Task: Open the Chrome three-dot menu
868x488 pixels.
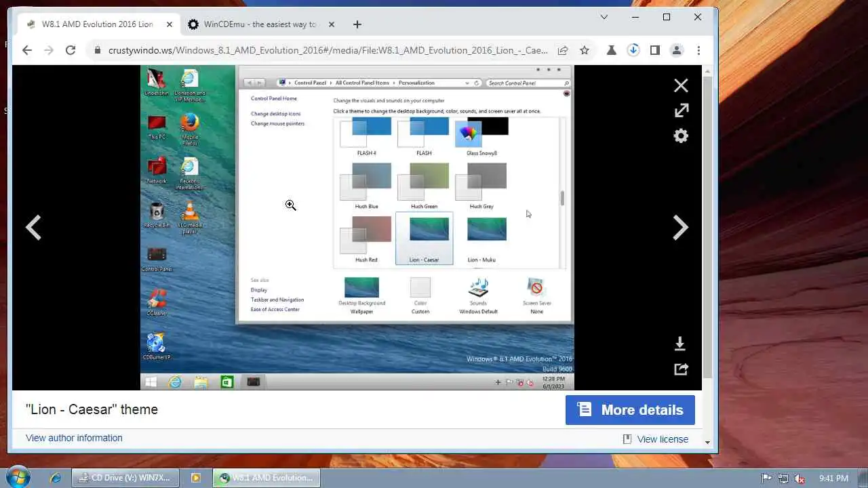Action: tap(698, 50)
